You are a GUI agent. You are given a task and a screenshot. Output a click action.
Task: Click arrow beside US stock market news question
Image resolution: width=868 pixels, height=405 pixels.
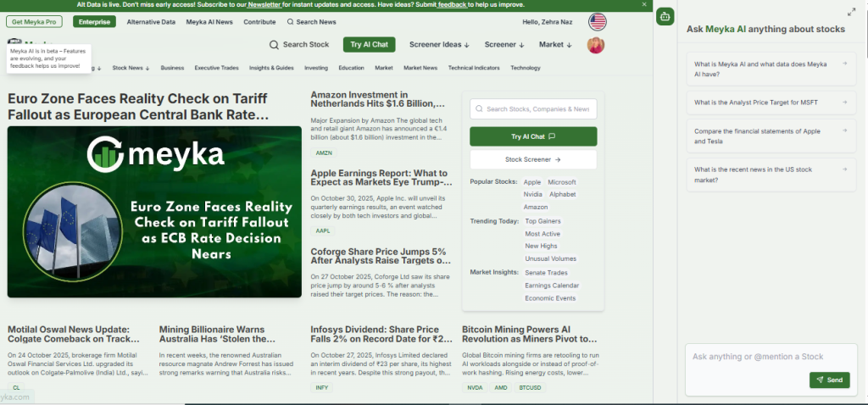[x=844, y=169]
